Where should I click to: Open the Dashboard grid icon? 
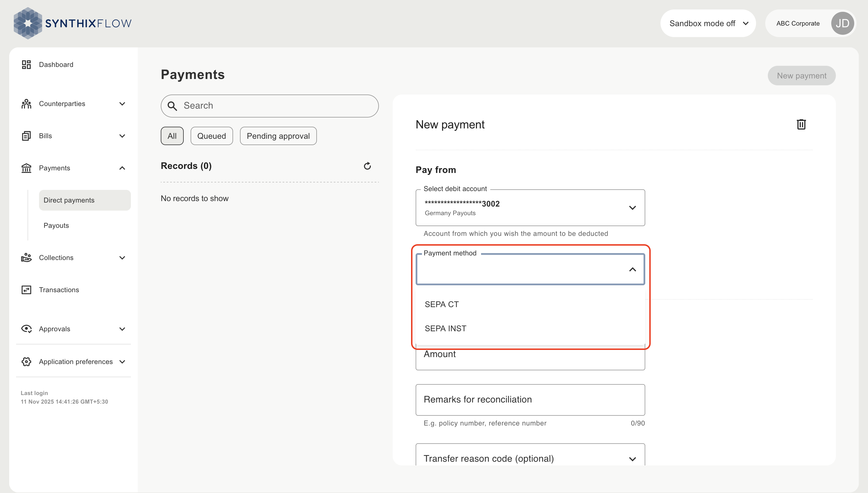click(26, 64)
